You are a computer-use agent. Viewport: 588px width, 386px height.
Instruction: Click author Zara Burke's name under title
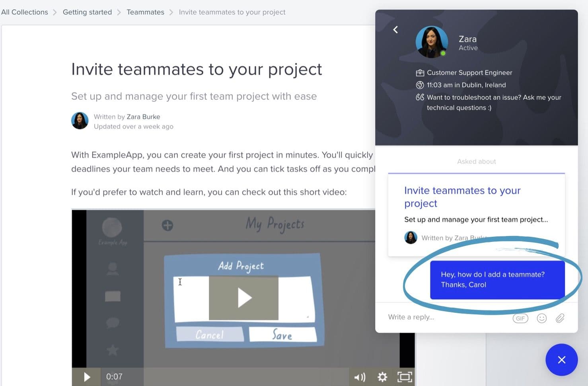tap(143, 117)
